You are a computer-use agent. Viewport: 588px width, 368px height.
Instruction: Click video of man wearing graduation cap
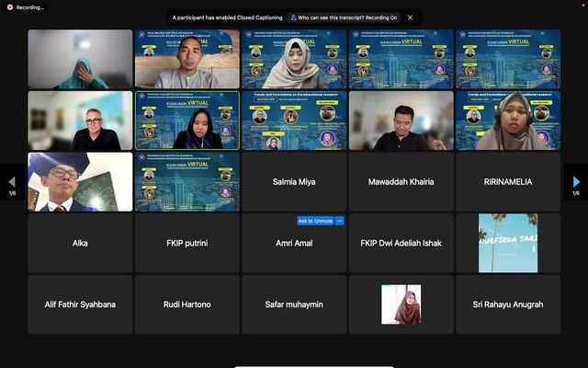(80, 182)
